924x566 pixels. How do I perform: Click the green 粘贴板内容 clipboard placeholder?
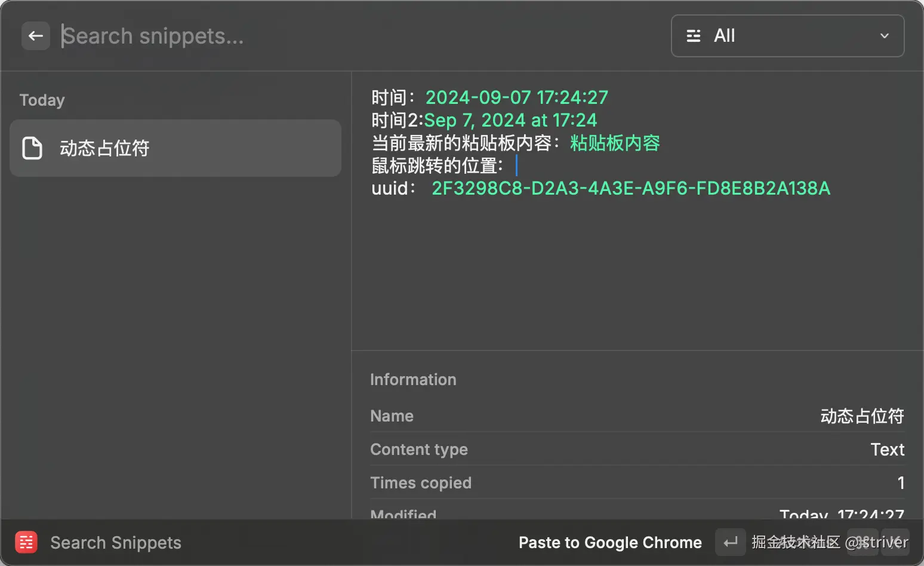615,143
